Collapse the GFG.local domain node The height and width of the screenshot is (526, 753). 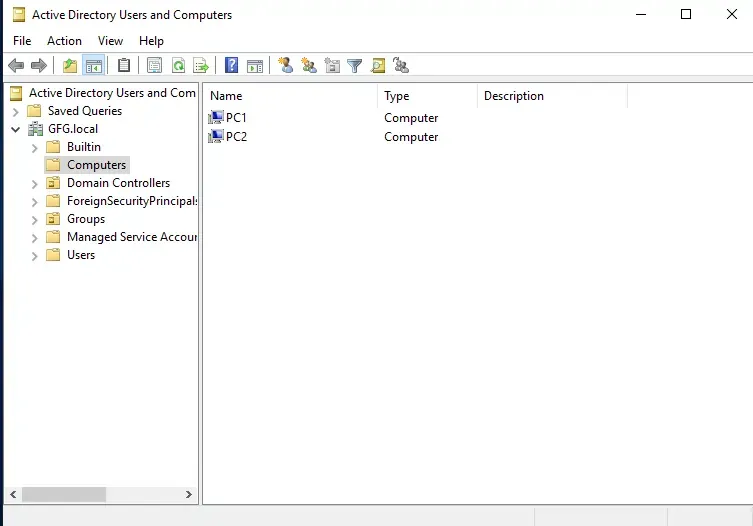pyautogui.click(x=15, y=130)
